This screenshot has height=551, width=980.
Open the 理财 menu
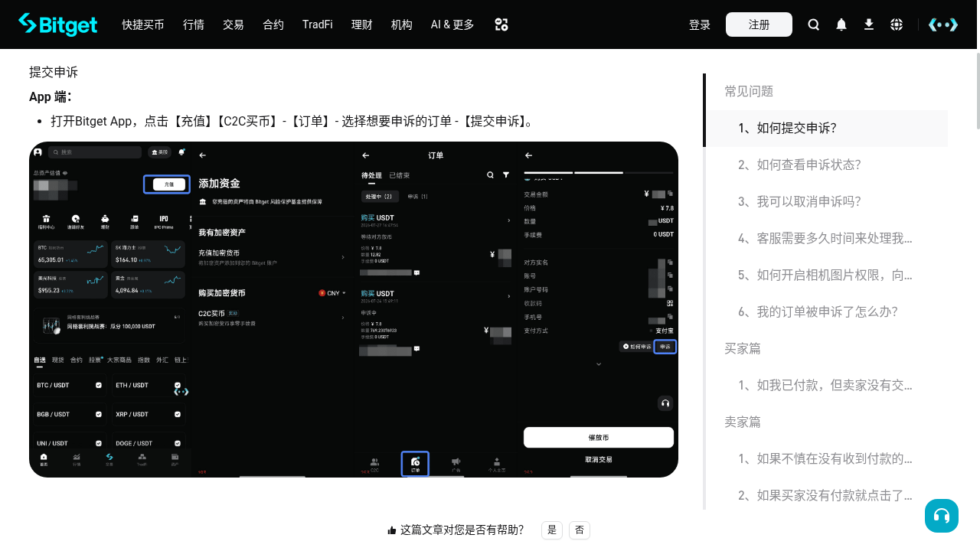(362, 24)
